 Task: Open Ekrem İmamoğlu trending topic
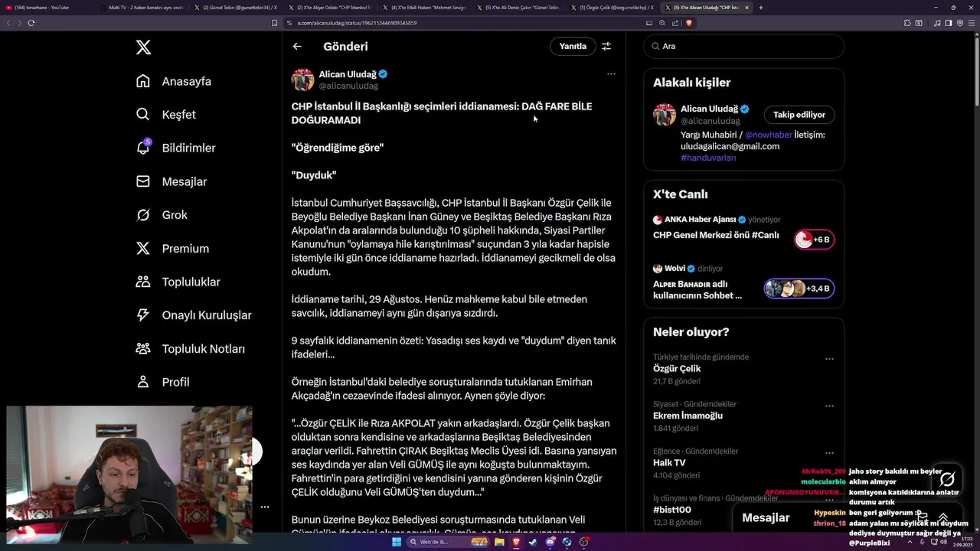click(688, 416)
